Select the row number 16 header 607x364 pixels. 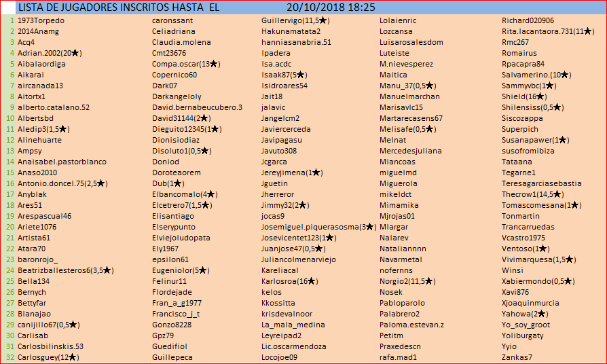10,183
